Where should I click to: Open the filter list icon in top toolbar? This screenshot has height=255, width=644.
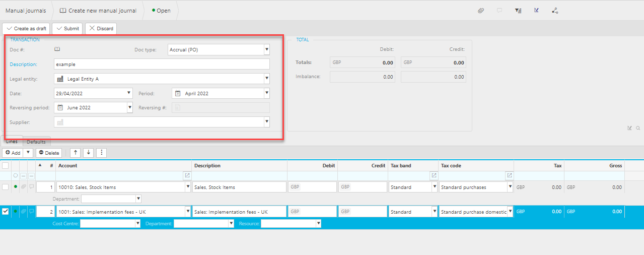pos(518,11)
